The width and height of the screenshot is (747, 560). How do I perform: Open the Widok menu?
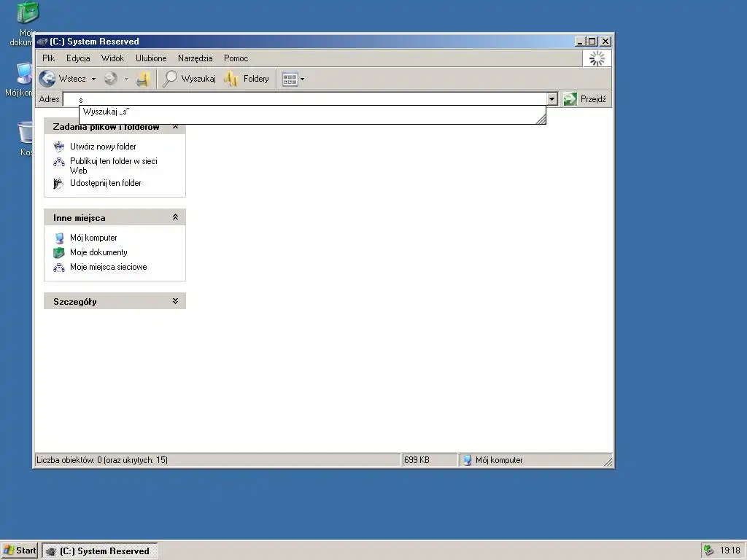(x=112, y=58)
